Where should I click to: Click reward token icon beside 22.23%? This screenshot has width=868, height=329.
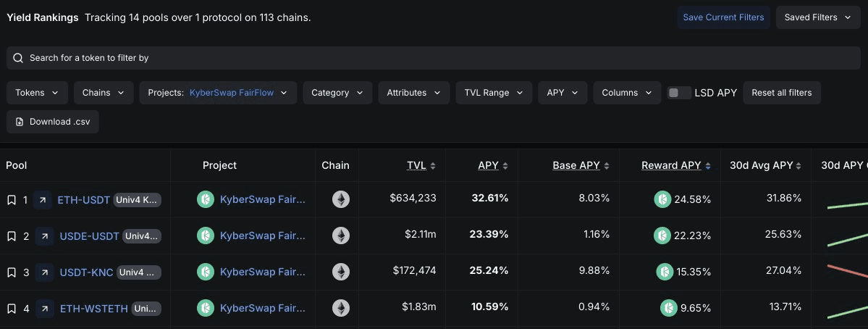pos(662,236)
